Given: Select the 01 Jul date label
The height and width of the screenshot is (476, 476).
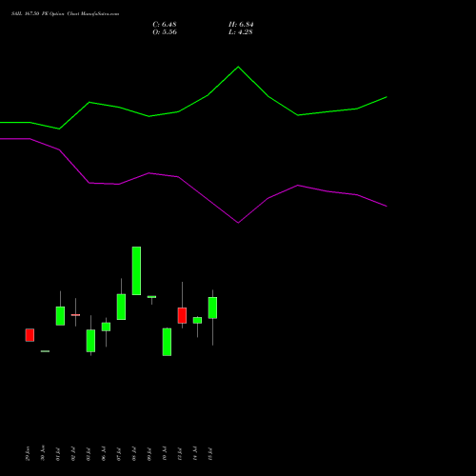Looking at the screenshot, I should (58, 454).
